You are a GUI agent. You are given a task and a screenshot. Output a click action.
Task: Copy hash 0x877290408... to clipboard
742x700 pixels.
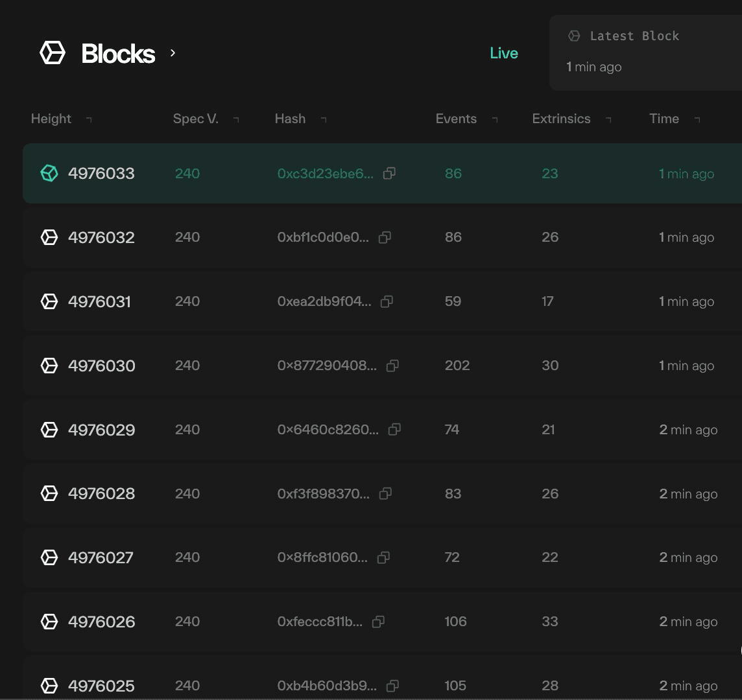click(392, 366)
